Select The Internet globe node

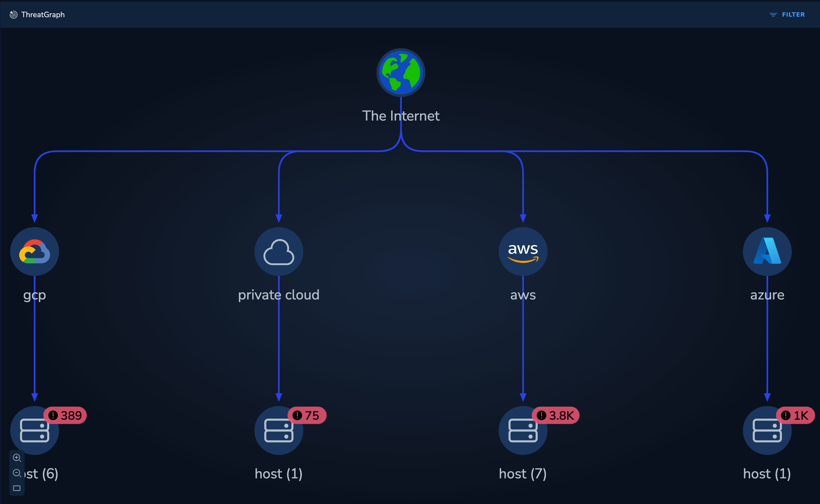pos(401,73)
